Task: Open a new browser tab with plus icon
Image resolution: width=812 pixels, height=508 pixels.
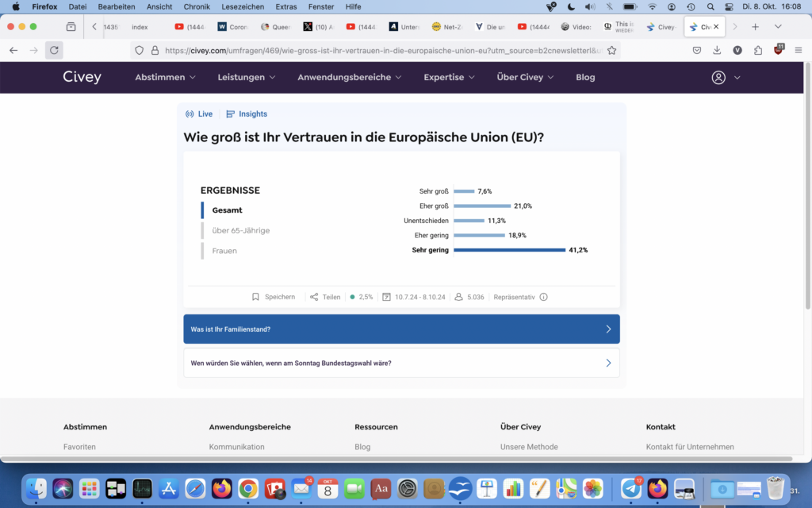Action: pyautogui.click(x=755, y=26)
